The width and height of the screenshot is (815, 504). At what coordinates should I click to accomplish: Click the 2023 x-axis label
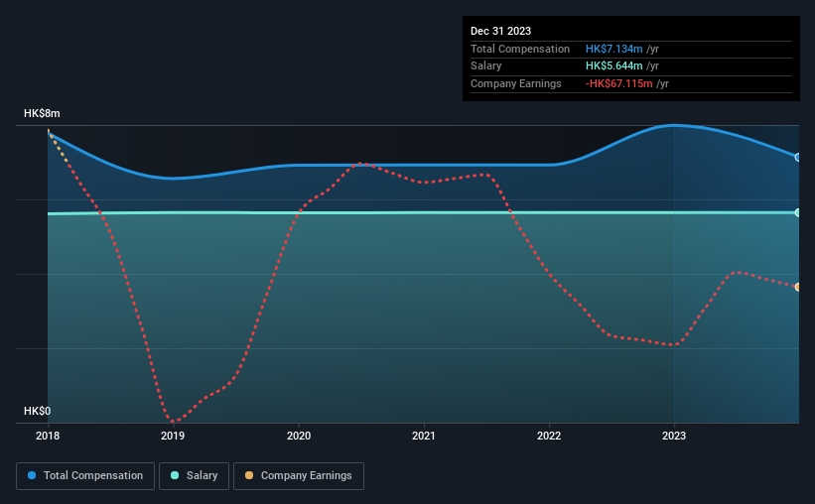point(674,436)
